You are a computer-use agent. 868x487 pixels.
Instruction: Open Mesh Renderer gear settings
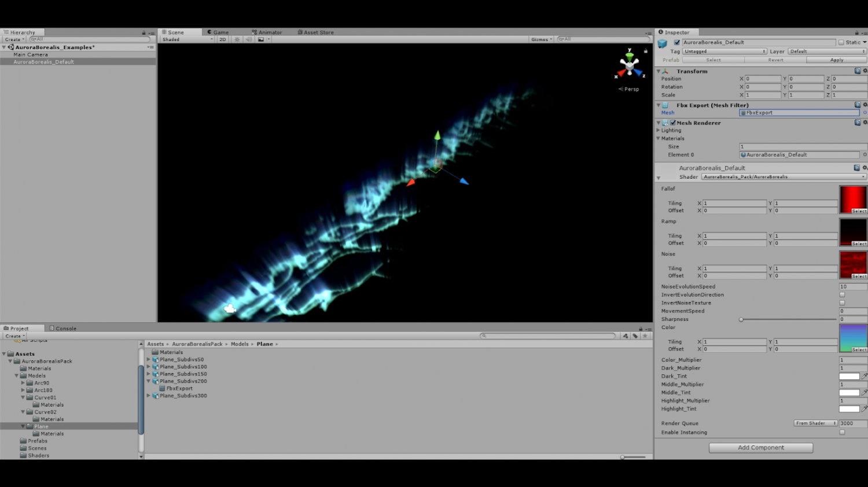point(865,123)
